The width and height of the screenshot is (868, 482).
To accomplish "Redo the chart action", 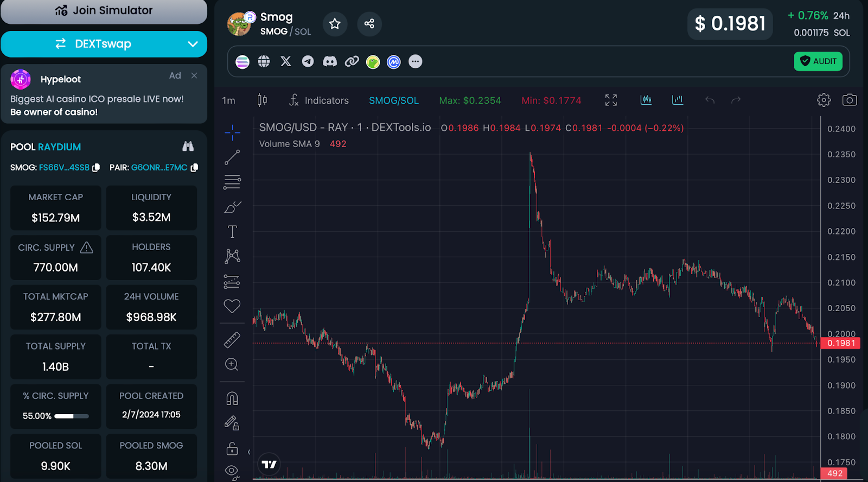I will pos(736,100).
